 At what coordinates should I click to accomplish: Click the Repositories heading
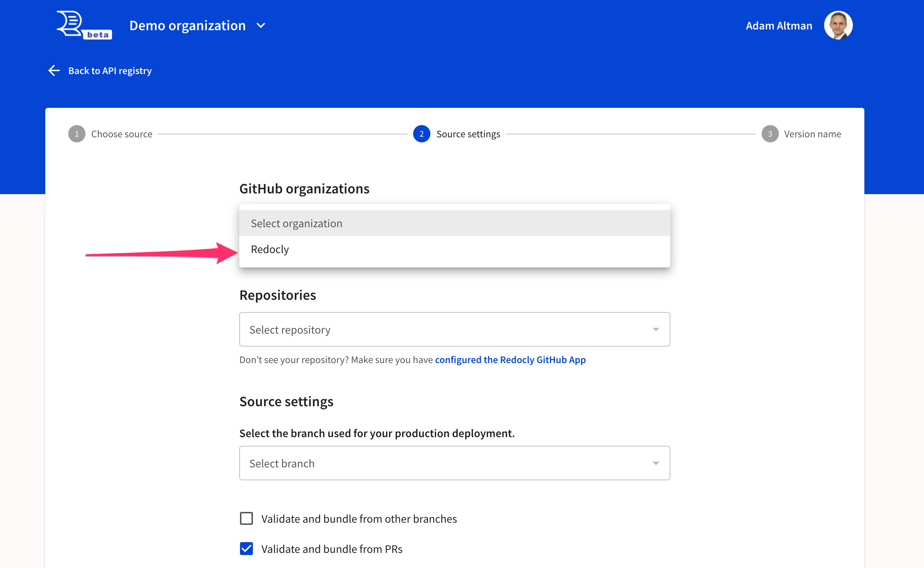pos(277,295)
